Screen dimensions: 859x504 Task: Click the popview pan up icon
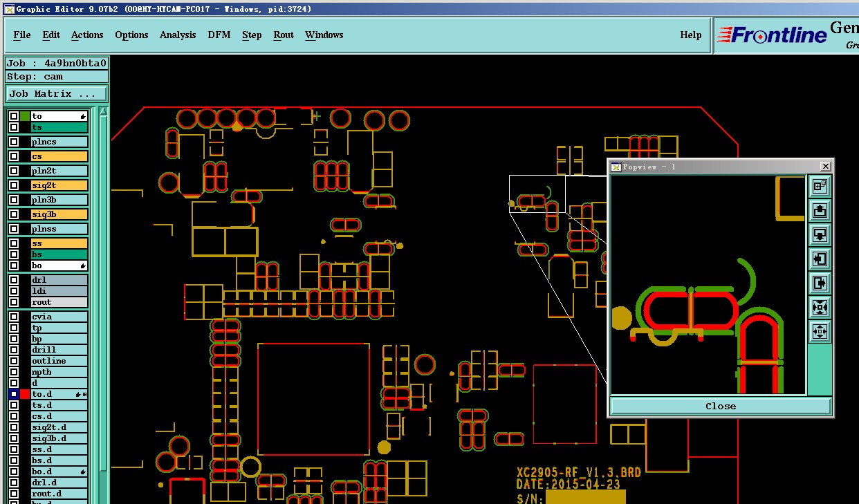(x=820, y=210)
